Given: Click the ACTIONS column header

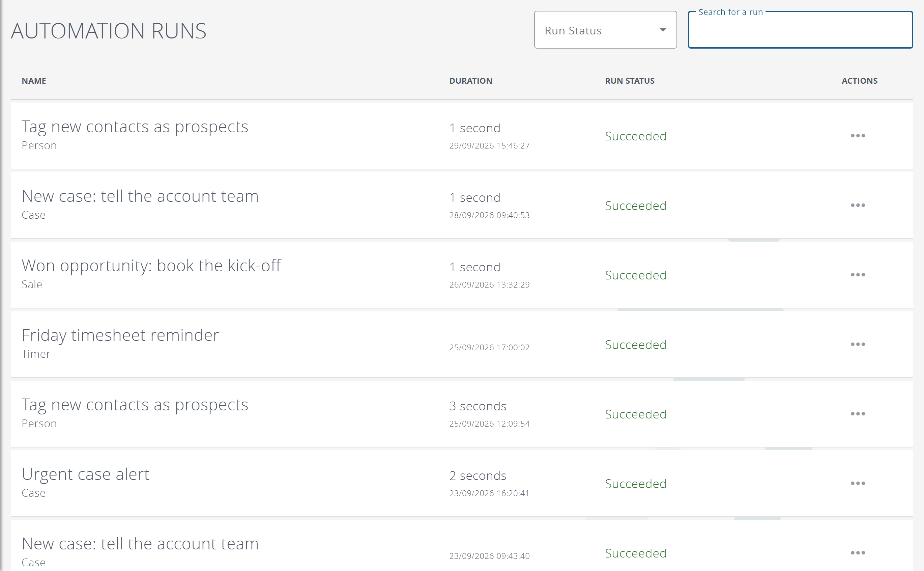Looking at the screenshot, I should pos(860,81).
